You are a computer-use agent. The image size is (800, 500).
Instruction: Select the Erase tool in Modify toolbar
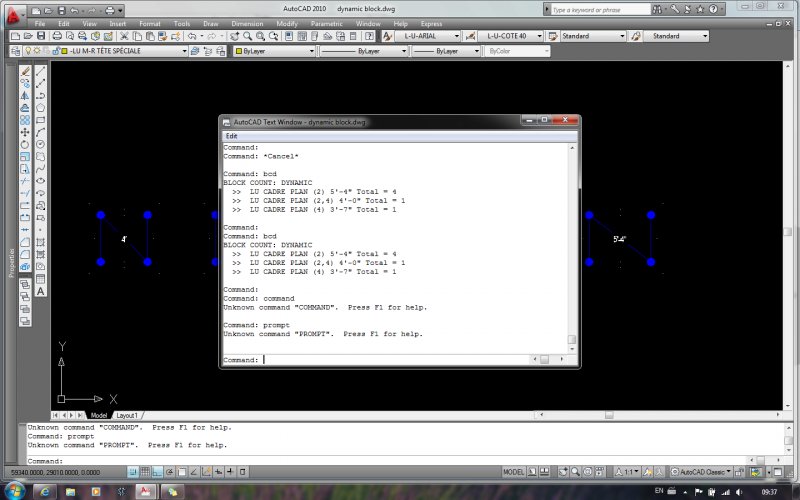coord(24,71)
